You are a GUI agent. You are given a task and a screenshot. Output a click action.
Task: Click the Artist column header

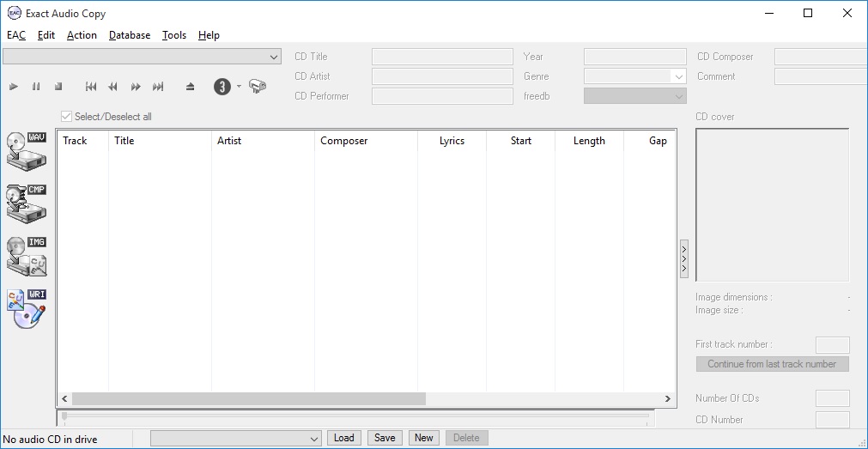[263, 141]
